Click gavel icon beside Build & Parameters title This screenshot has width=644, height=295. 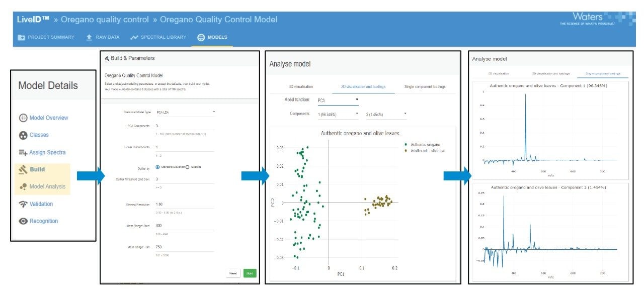107,58
